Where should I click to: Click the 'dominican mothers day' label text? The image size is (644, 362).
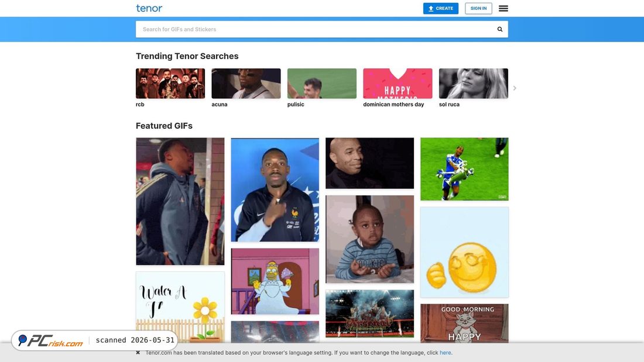[x=393, y=104]
